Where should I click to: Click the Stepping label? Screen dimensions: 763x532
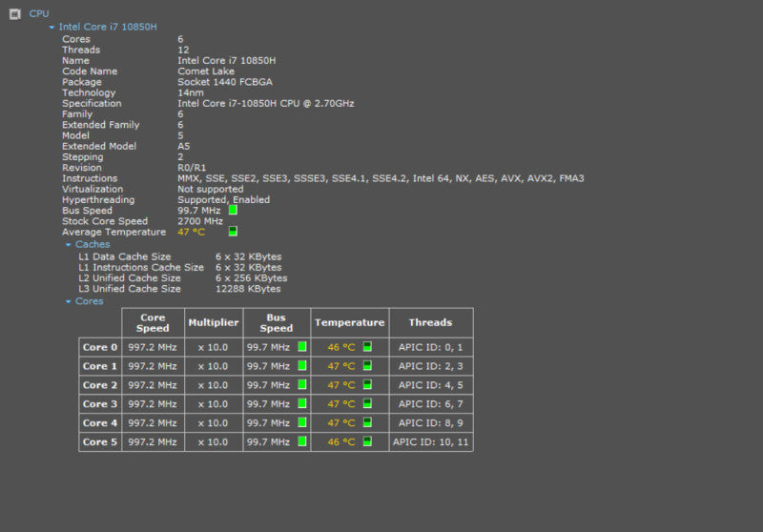point(82,157)
